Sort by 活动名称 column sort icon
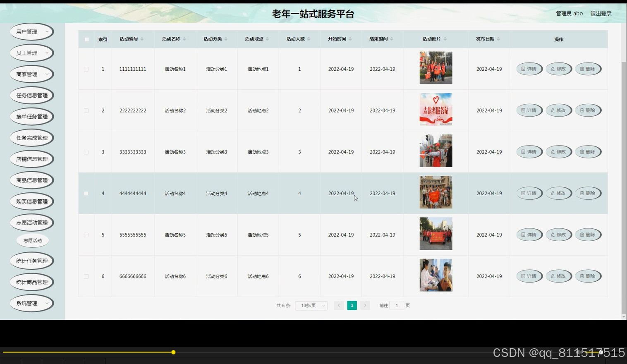 (184, 39)
